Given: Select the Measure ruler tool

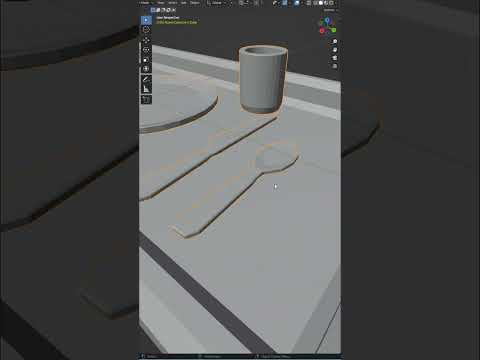Looking at the screenshot, I should (146, 89).
